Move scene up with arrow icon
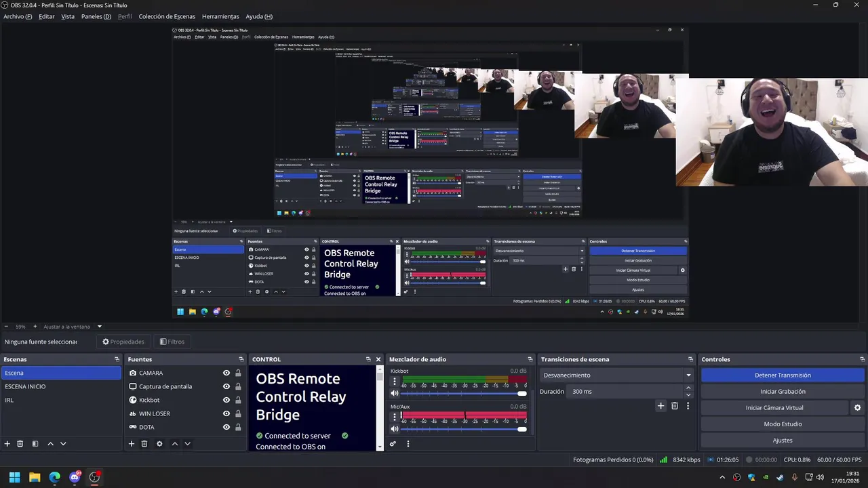Image resolution: width=868 pixels, height=488 pixels. click(x=50, y=444)
